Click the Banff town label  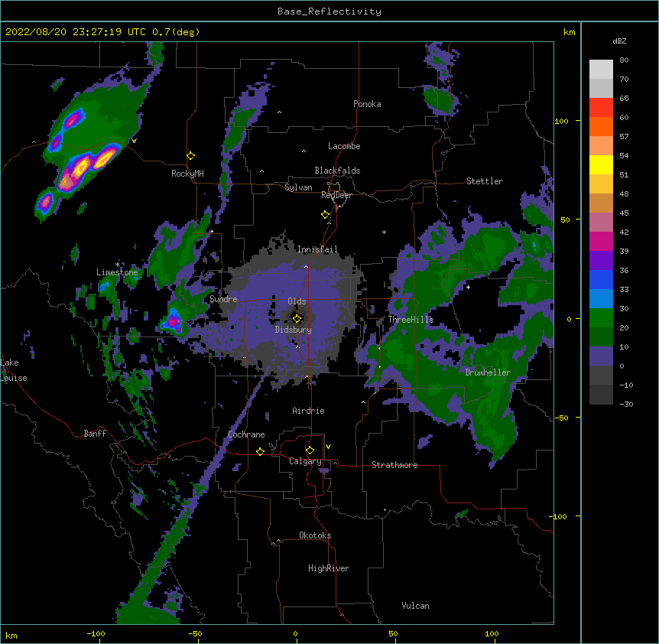[x=95, y=434]
